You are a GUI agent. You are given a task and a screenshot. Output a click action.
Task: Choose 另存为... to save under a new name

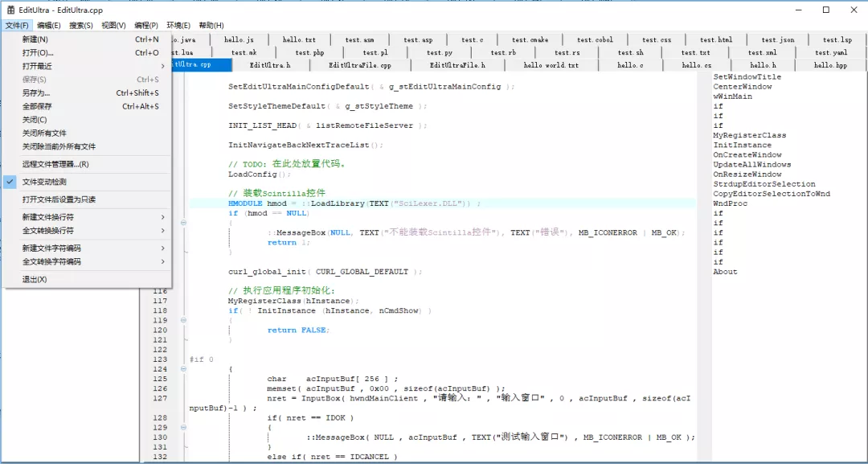(88, 93)
